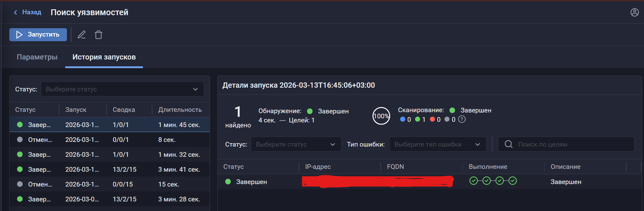This screenshot has width=644, height=211.
Task: Click the first green execution checkmark
Action: point(473,181)
